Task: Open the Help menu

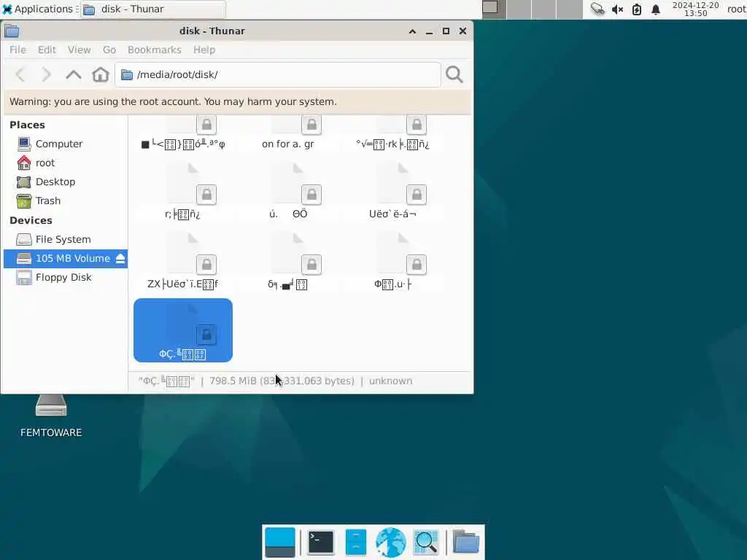Action: [x=204, y=50]
